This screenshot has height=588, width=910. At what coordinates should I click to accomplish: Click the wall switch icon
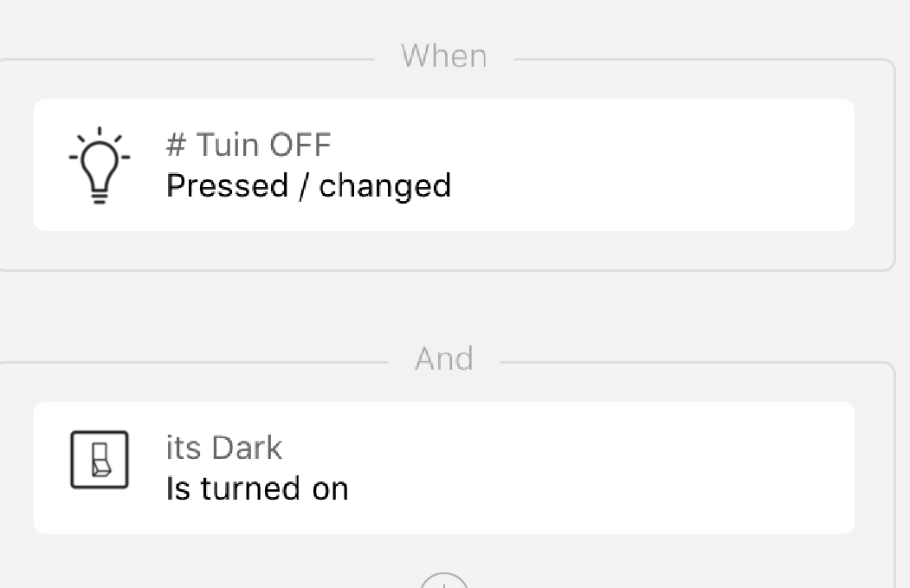100,459
